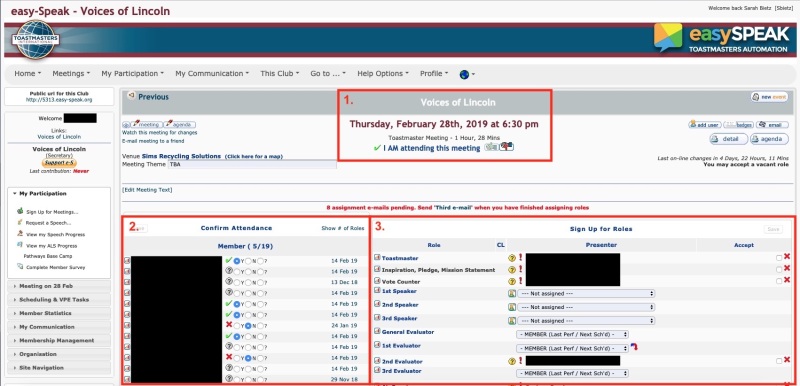800x386 pixels.
Task: Click the Previous meeting arrow icon
Action: tap(131, 95)
